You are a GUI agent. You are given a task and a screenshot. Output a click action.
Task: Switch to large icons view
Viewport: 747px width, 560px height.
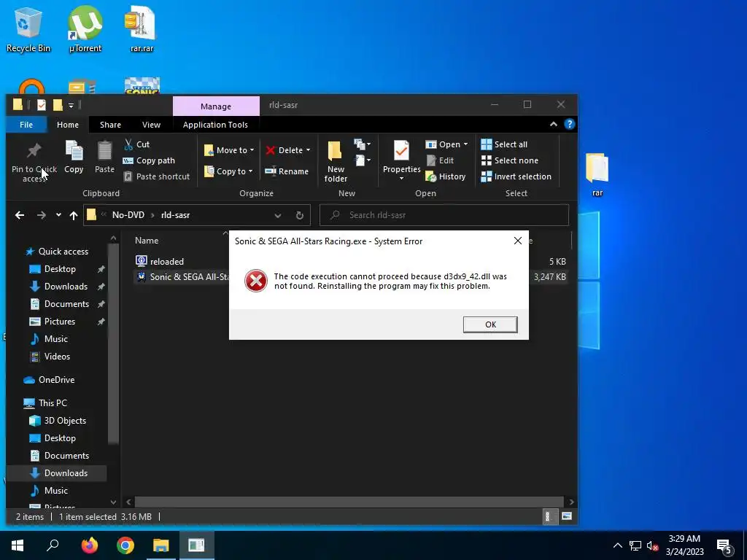click(566, 517)
